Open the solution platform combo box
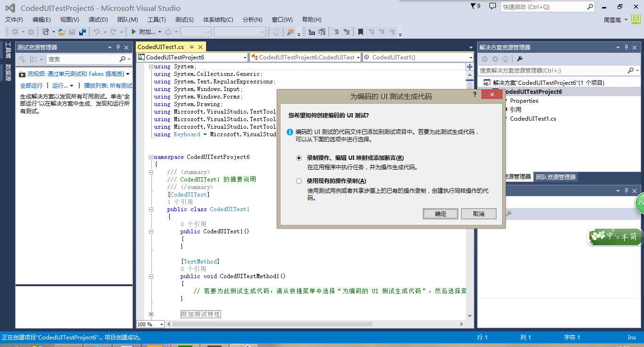Screen dimensions: 644x347 [240, 32]
